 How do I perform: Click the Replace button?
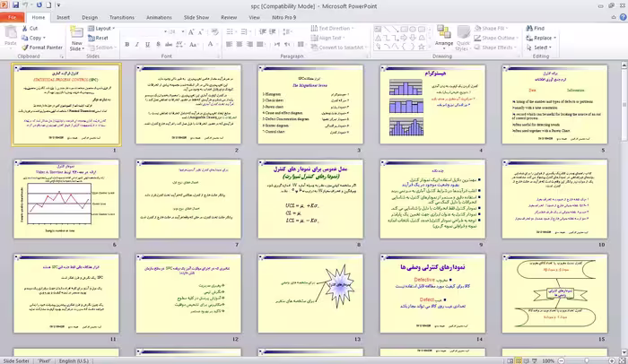point(541,38)
